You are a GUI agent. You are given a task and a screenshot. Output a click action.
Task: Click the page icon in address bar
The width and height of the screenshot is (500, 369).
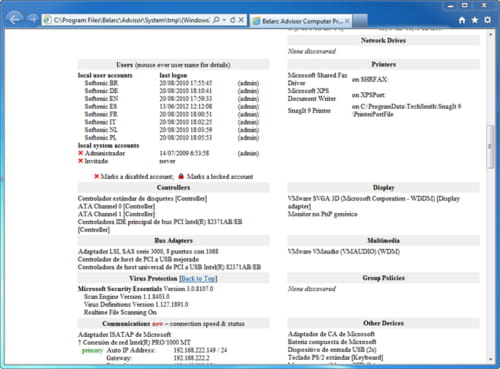(x=48, y=20)
